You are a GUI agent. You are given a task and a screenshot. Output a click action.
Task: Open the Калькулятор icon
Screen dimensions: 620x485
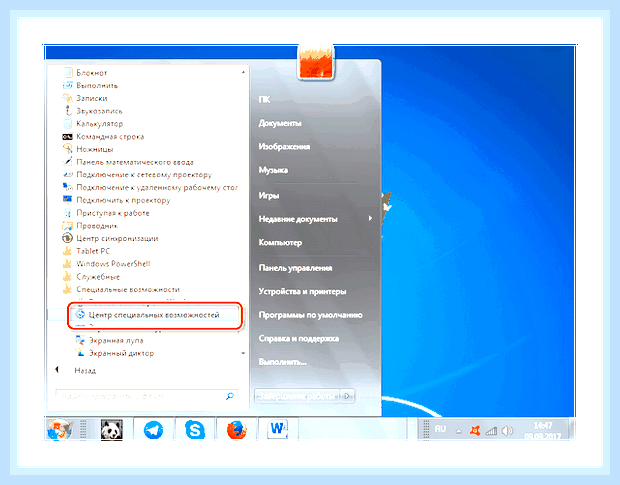pyautogui.click(x=68, y=124)
